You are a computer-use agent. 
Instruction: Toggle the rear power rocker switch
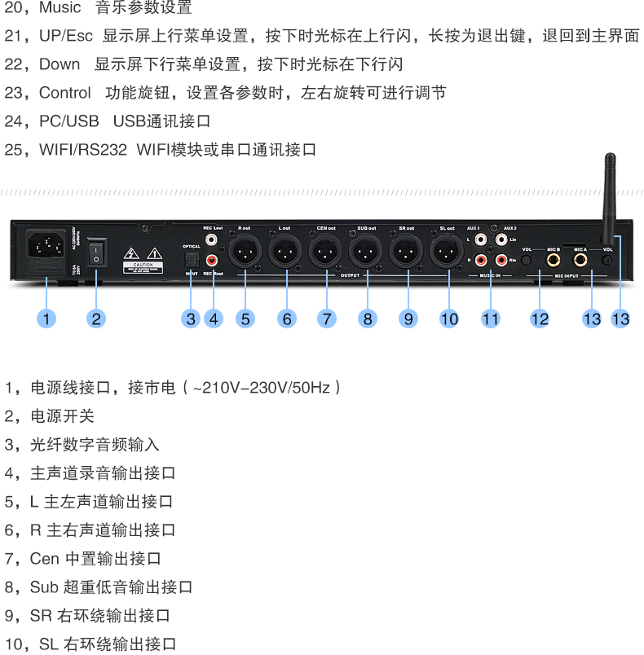[x=96, y=253]
